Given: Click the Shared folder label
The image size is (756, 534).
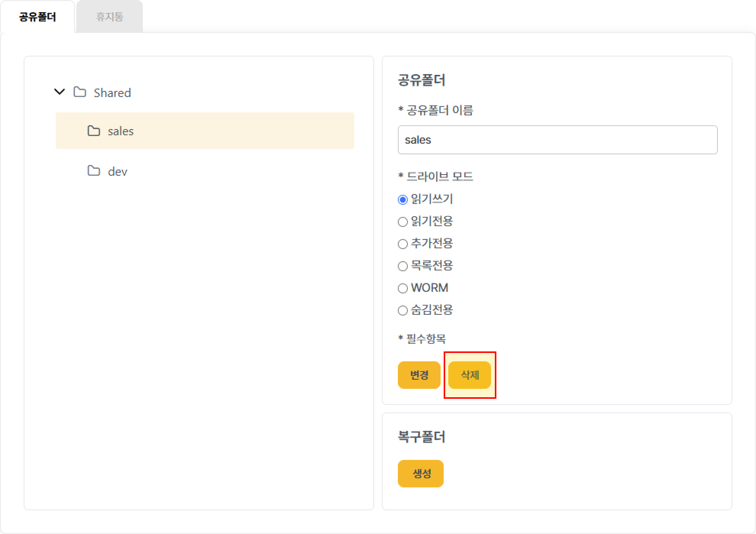Looking at the screenshot, I should click(112, 93).
